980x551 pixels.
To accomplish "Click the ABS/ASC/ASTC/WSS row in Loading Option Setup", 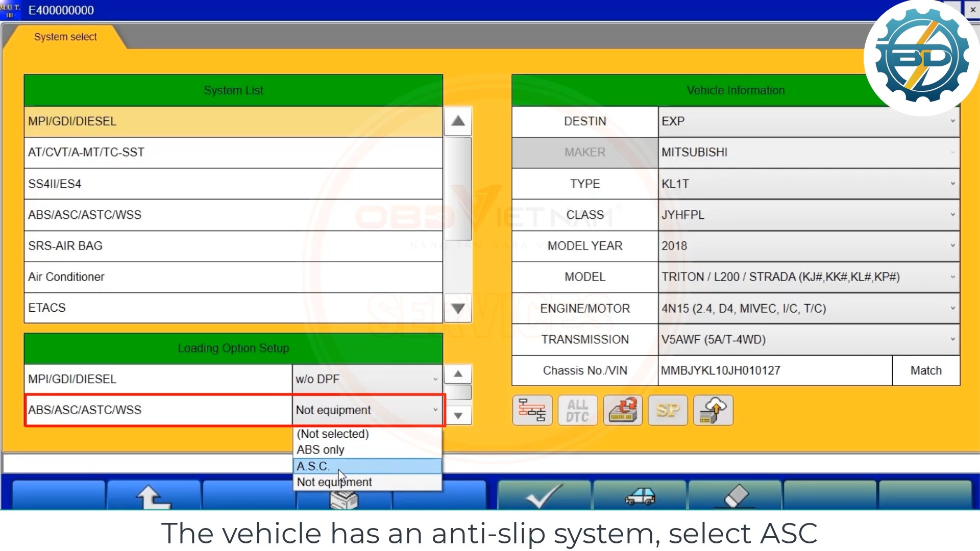I will [158, 410].
